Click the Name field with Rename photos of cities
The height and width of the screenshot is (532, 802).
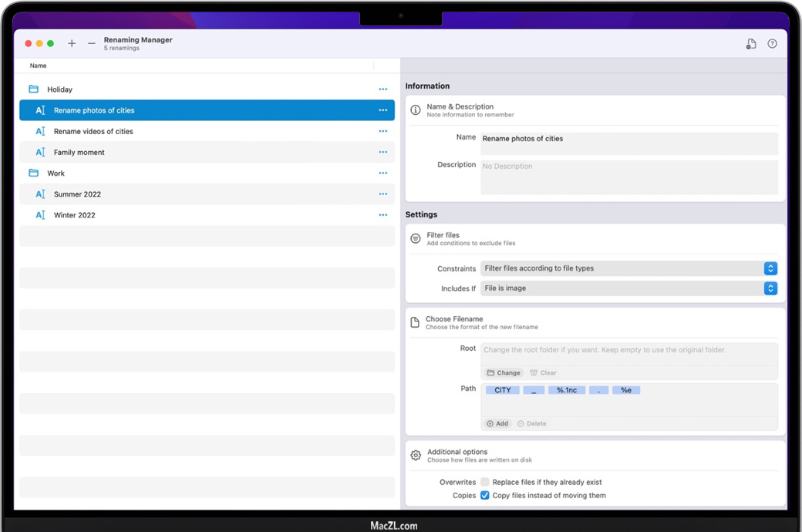(628, 143)
